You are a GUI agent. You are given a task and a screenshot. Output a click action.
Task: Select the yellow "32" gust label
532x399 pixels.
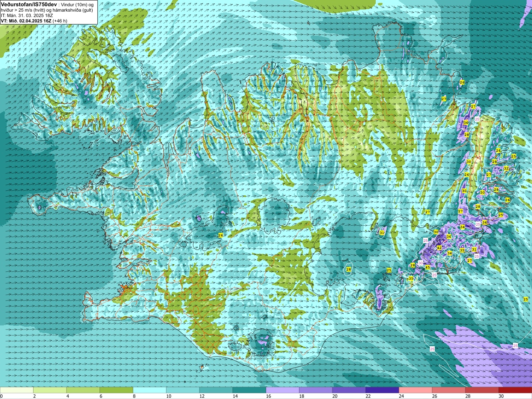506,168
